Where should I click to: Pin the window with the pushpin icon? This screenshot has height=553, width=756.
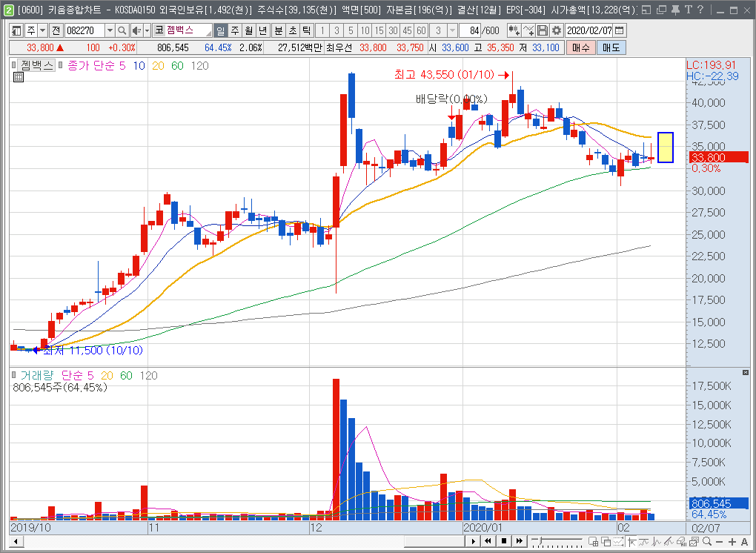click(675, 10)
